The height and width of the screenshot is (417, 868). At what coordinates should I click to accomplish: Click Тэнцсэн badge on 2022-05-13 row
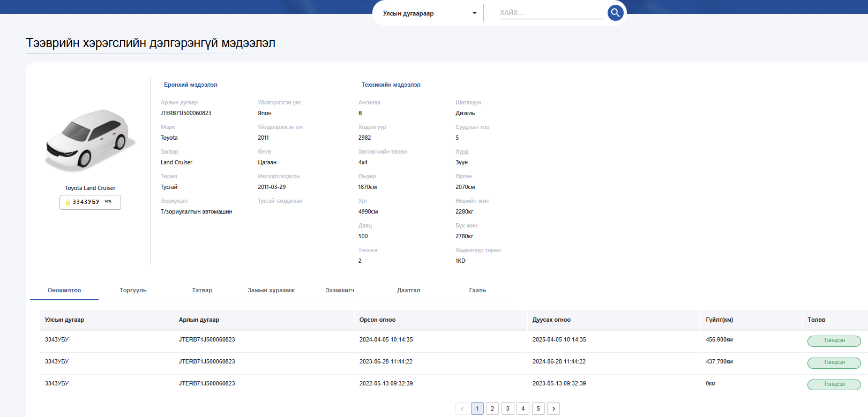coord(834,384)
